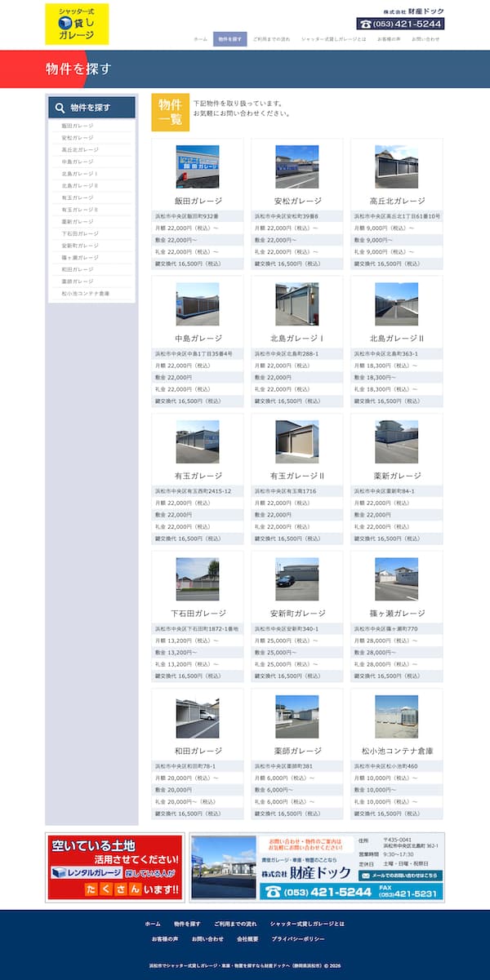Open プライバシーポリシー in the footer
Screen dimensions: 490x980
point(298,939)
